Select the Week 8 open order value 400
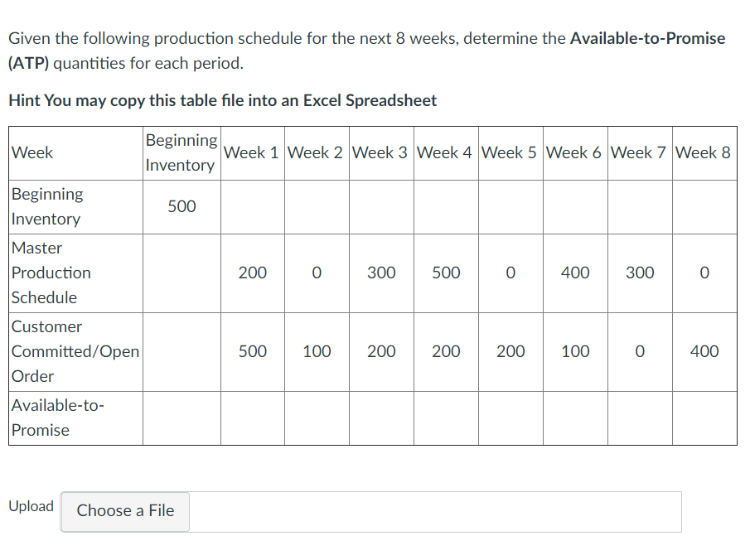This screenshot has height=560, width=750. click(x=704, y=350)
